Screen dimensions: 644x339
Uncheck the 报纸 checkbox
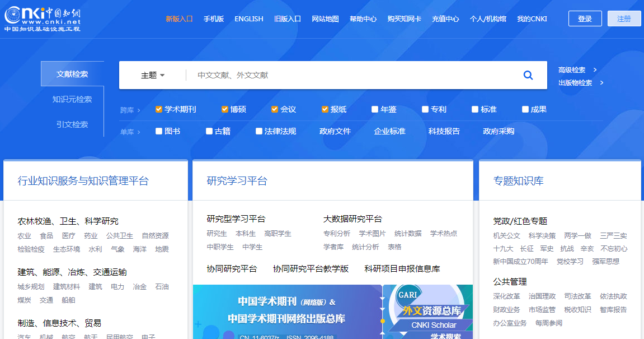point(325,109)
